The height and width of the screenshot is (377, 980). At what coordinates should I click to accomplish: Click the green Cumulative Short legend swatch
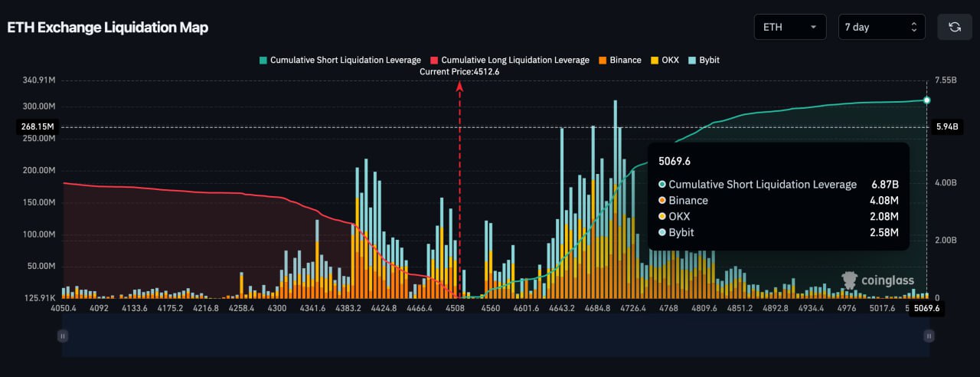[x=263, y=60]
